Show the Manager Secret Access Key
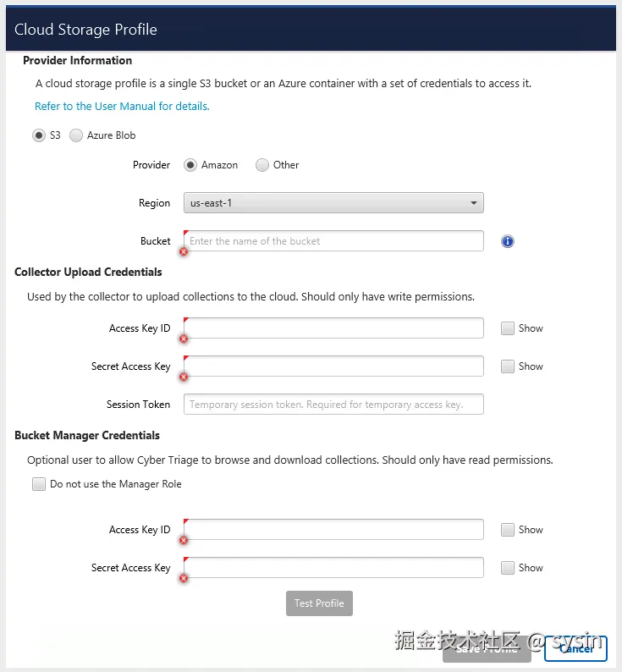 508,568
